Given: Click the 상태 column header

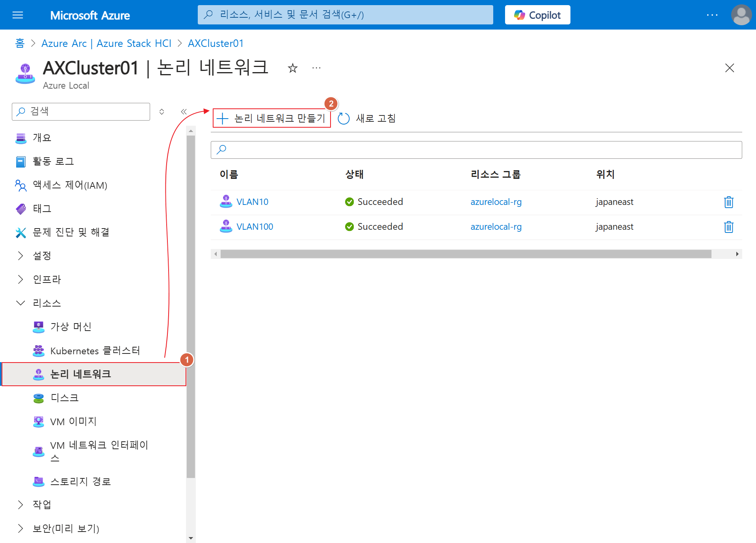Looking at the screenshot, I should (354, 174).
